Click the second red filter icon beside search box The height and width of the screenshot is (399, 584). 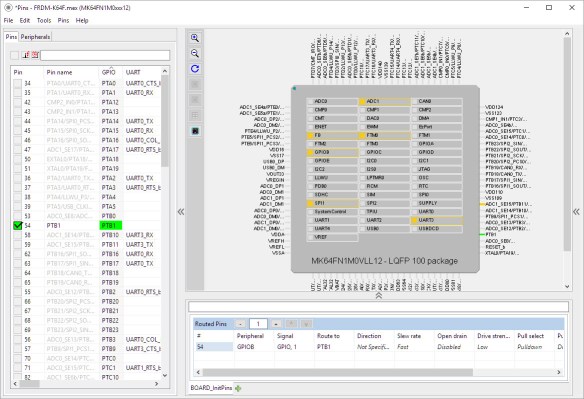pyautogui.click(x=35, y=55)
